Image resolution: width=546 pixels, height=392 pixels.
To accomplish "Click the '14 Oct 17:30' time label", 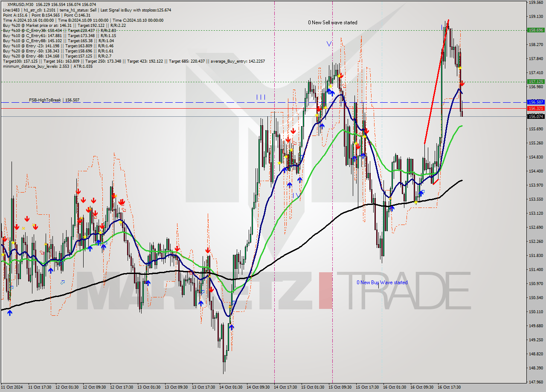I will point(285,387).
